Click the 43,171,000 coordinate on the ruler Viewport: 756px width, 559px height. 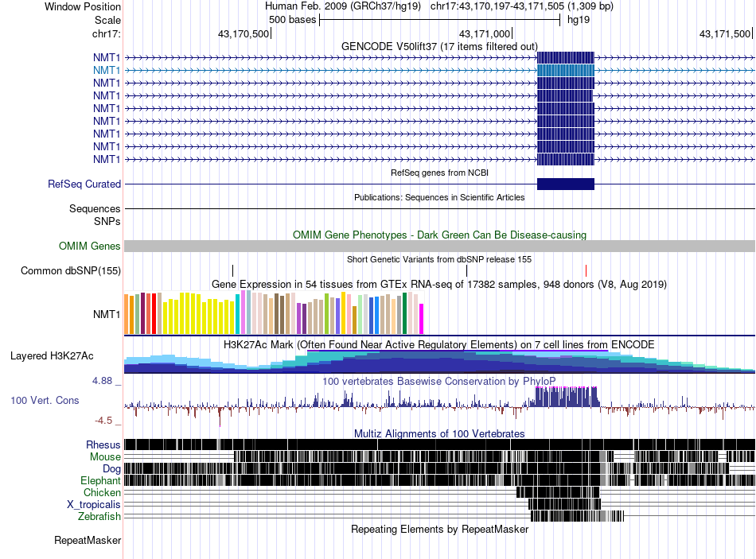(485, 33)
